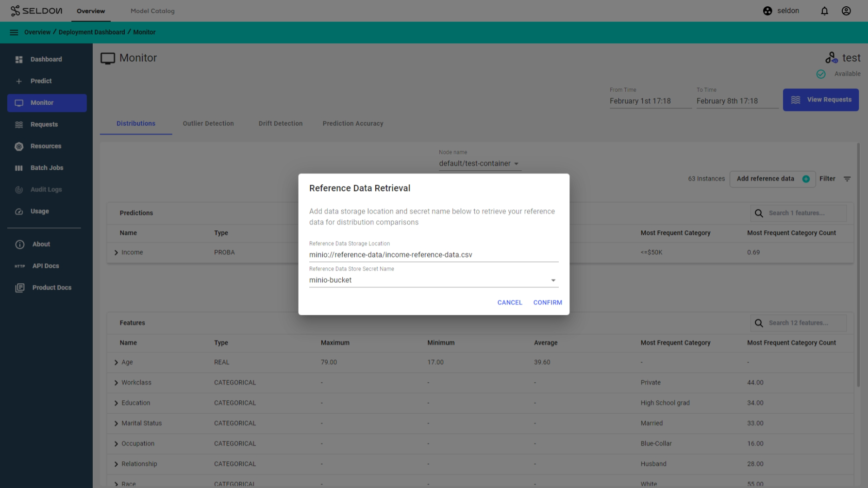Click the page vertical scrollbar
The width and height of the screenshot is (868, 488).
click(x=858, y=264)
